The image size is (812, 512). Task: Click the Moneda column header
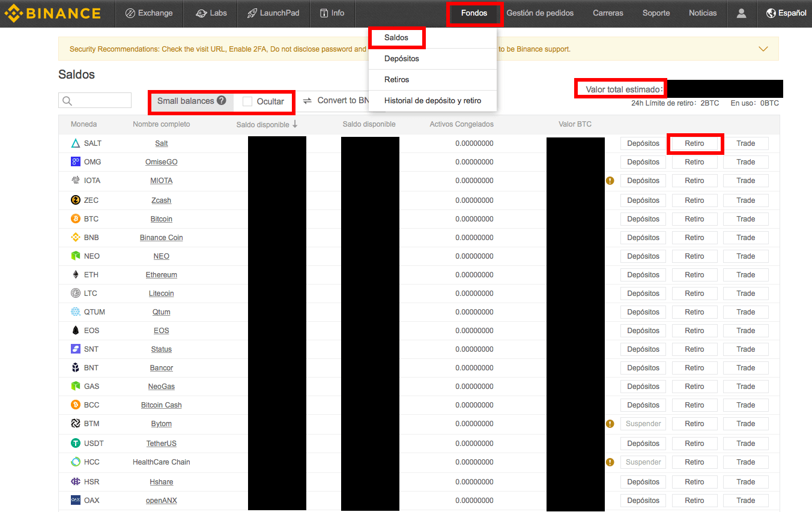(83, 124)
